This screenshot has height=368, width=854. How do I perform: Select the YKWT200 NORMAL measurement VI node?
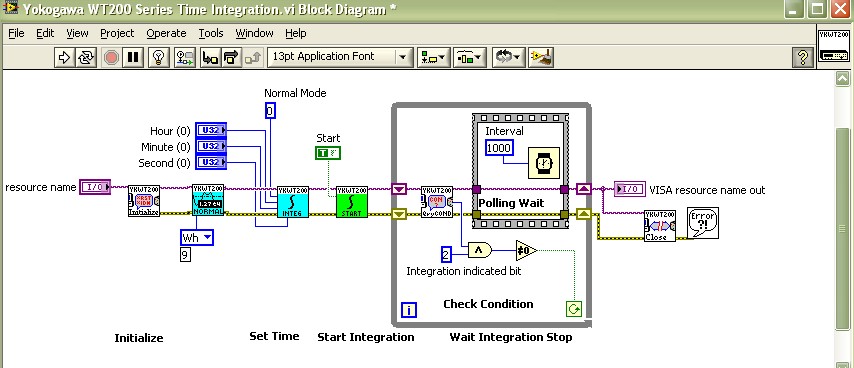click(208, 200)
